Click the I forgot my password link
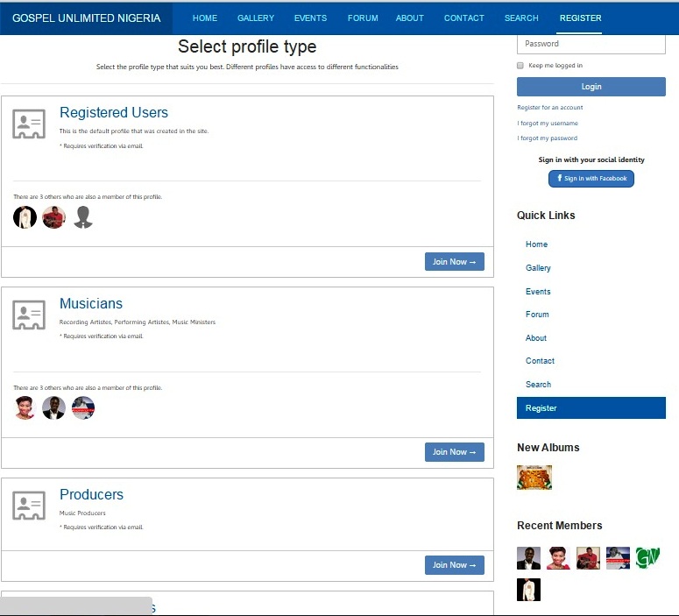This screenshot has height=616, width=679. click(x=548, y=138)
